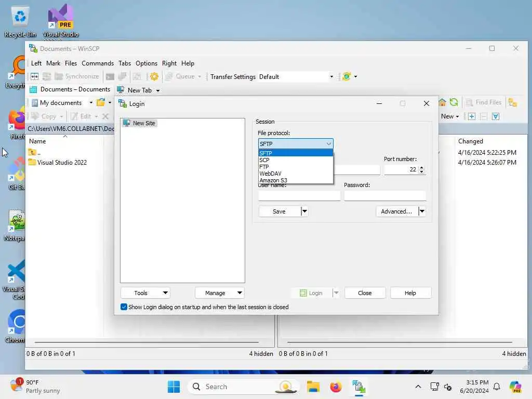Viewport: 532px width, 399px height.
Task: Open the Manage dropdown button
Action: point(220,293)
